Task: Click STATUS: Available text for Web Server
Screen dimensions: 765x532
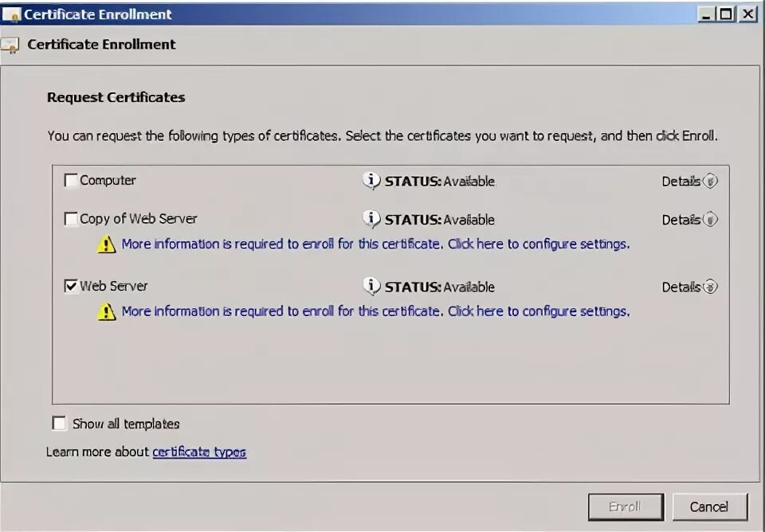Action: (440, 288)
